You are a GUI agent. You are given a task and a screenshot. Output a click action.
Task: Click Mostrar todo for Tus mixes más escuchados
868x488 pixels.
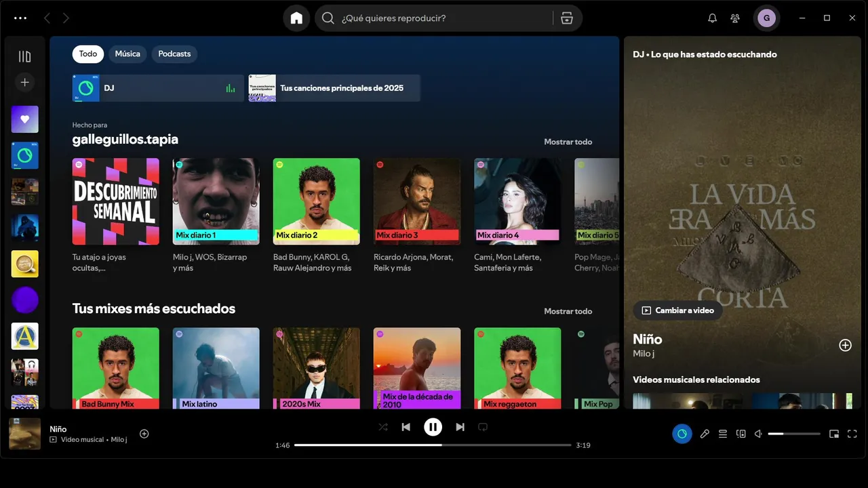coord(568,311)
